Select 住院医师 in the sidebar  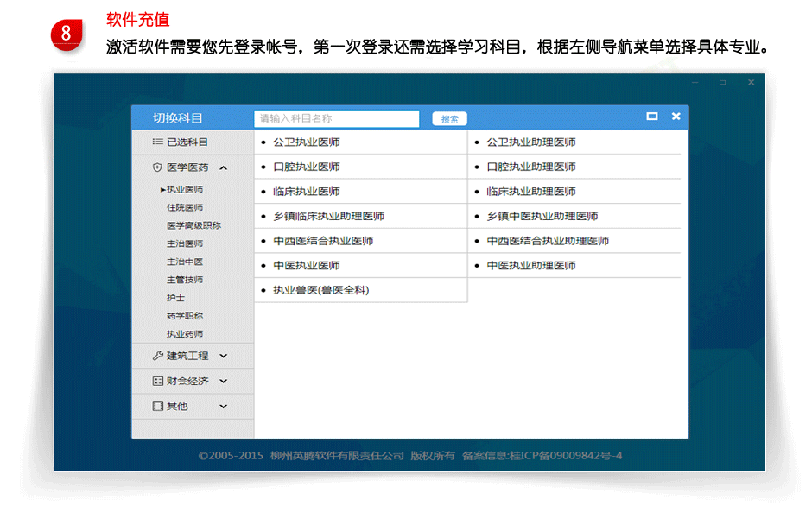[x=185, y=207]
